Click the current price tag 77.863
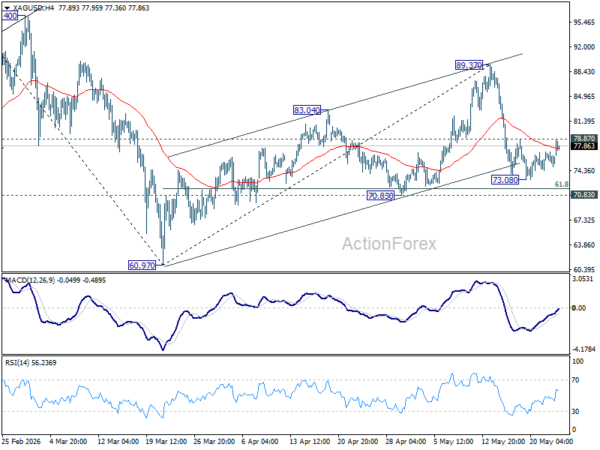Image resolution: width=600 pixels, height=450 pixels. [584, 146]
